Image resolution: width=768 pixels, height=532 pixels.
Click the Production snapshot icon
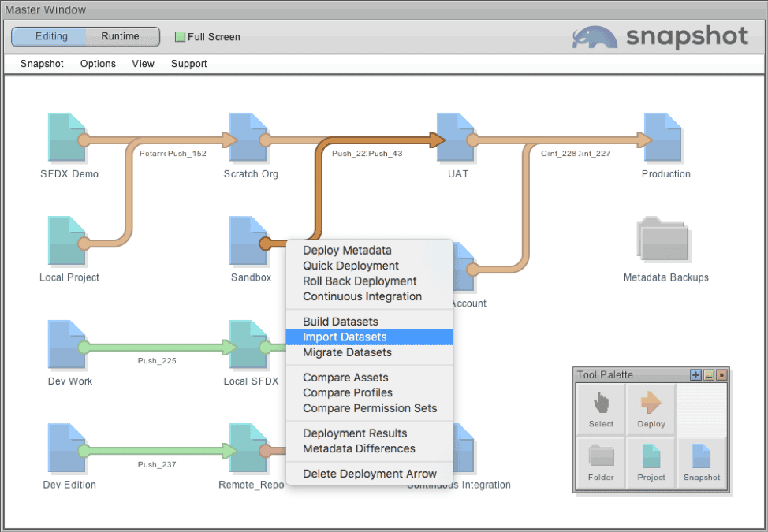tap(662, 137)
